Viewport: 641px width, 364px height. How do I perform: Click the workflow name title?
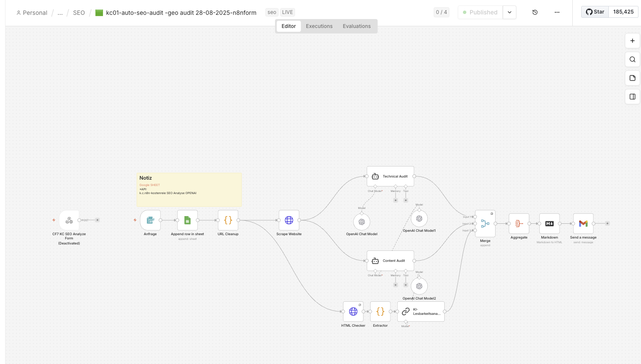181,13
